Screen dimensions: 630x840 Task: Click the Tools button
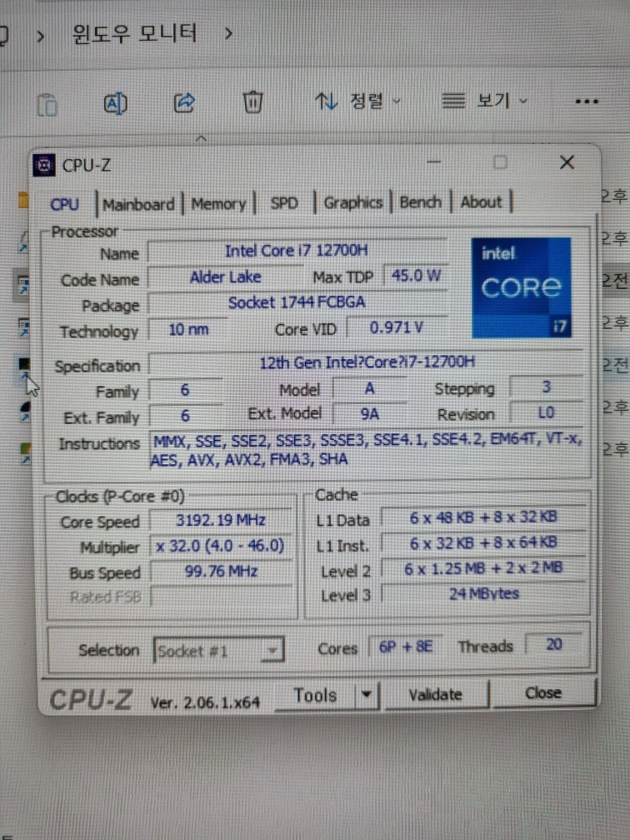314,695
